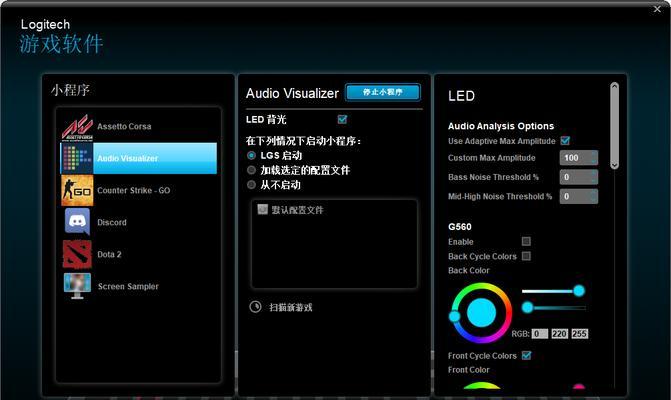The image size is (671, 400).
Task: Toggle Use Adaptive Max Amplitude checkbox
Action: click(x=565, y=141)
